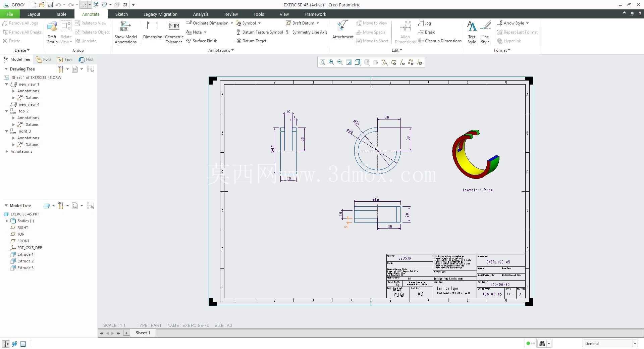Toggle the tree filter icon beside Drawing Tree

pos(90,69)
